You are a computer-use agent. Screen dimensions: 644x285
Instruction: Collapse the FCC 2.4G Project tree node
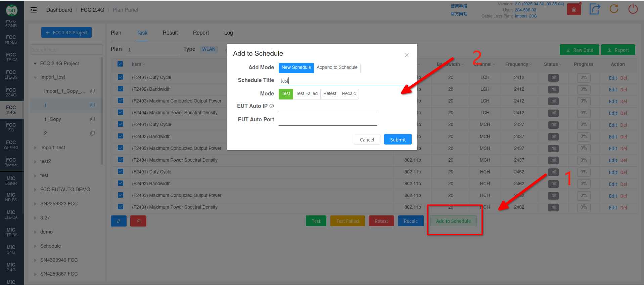pyautogui.click(x=35, y=64)
